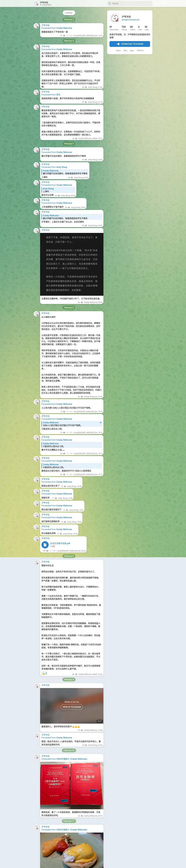The height and width of the screenshot is (868, 186).
Task: Click the thumbs-up reaction with count 4
Action: pyautogui.click(x=44, y=673)
